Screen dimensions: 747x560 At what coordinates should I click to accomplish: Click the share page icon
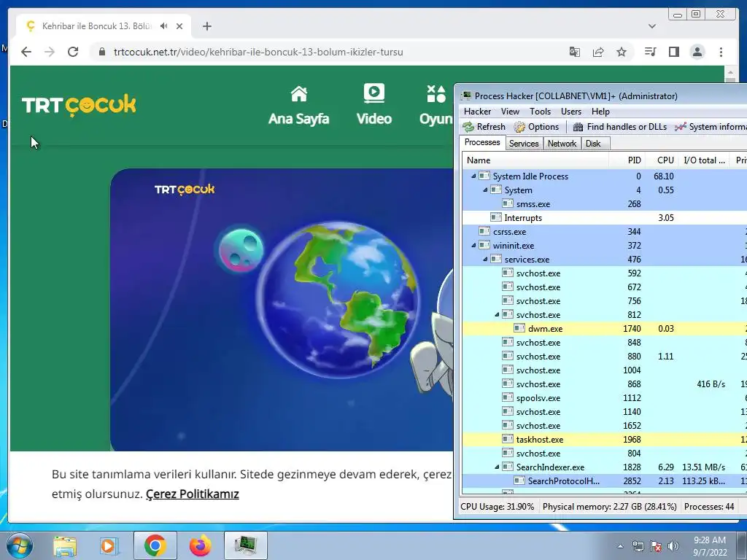[598, 52]
